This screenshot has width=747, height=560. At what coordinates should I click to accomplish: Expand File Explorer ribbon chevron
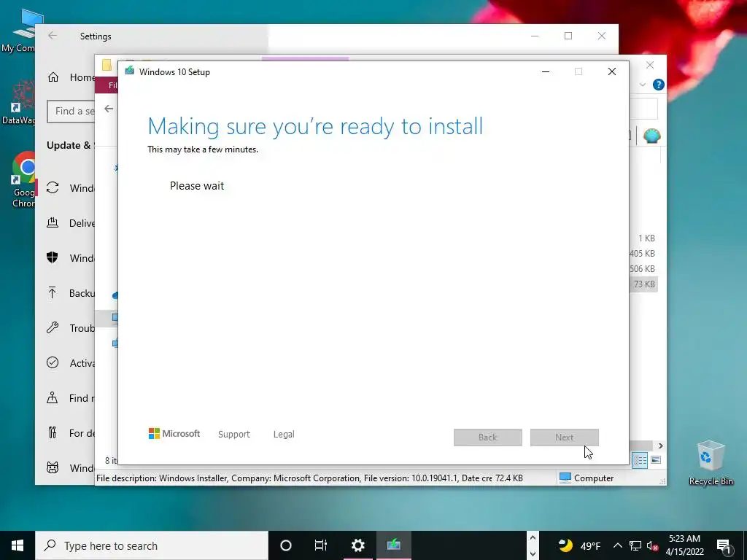643,85
